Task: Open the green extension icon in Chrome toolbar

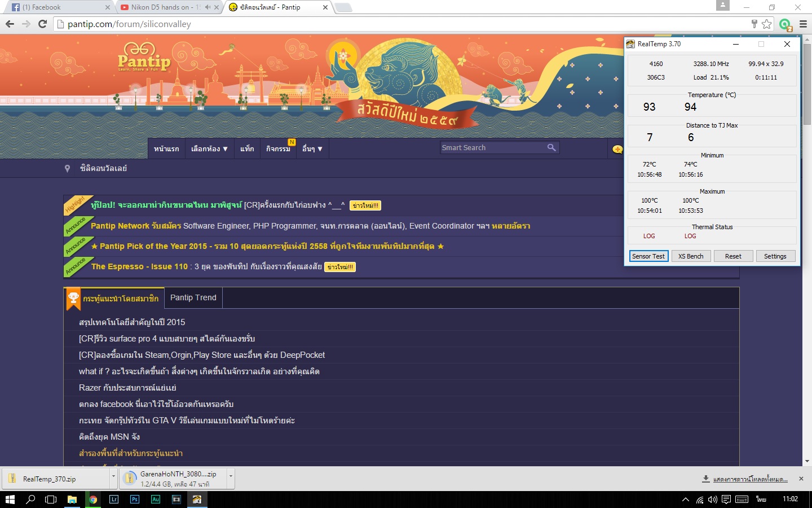Action: coord(785,24)
